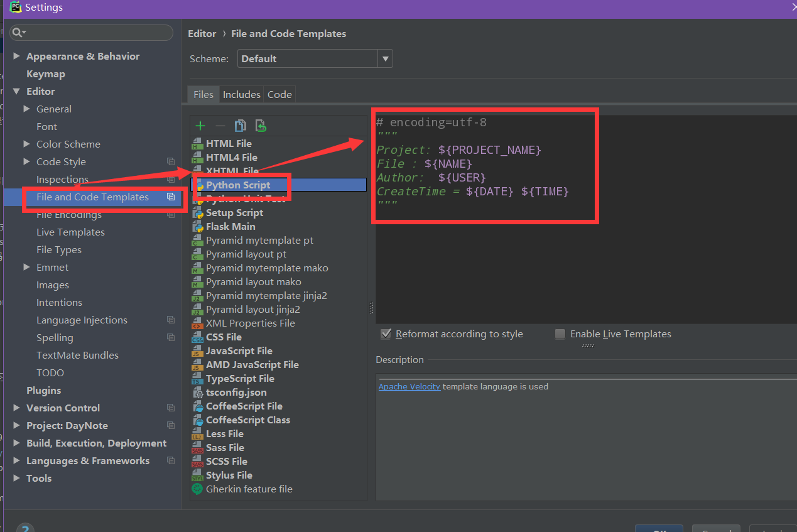Select HTML File template icon
797x532 pixels.
[x=197, y=144]
